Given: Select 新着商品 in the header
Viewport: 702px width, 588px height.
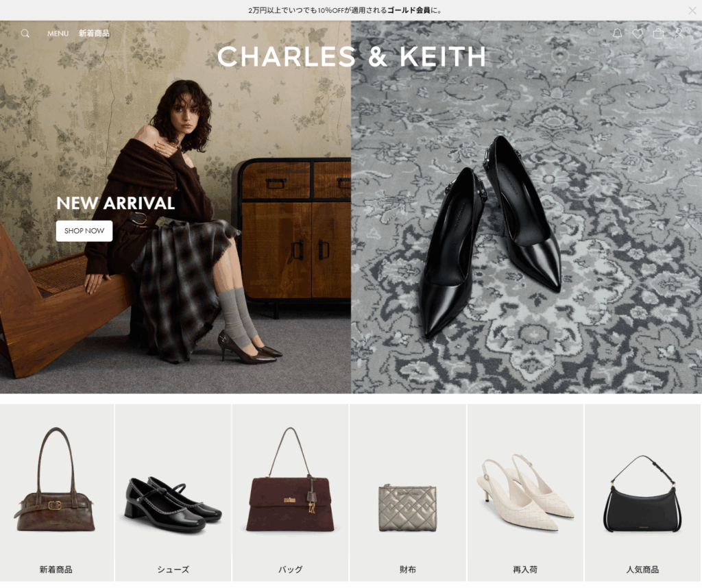Looking at the screenshot, I should click(x=94, y=33).
